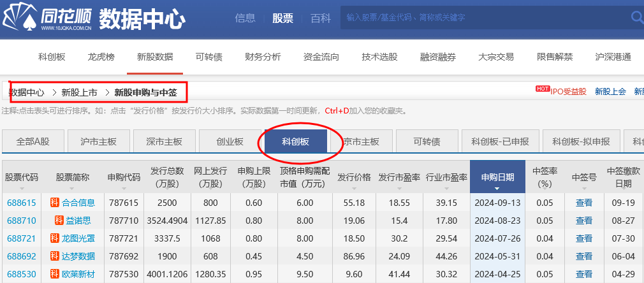644x283 pixels.
Task: Click the HOT badge near IPO受益股
Action: pos(543,89)
